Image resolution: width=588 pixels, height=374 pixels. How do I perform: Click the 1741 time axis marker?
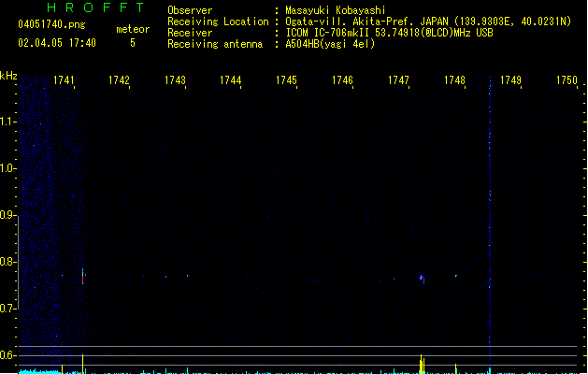click(x=64, y=80)
